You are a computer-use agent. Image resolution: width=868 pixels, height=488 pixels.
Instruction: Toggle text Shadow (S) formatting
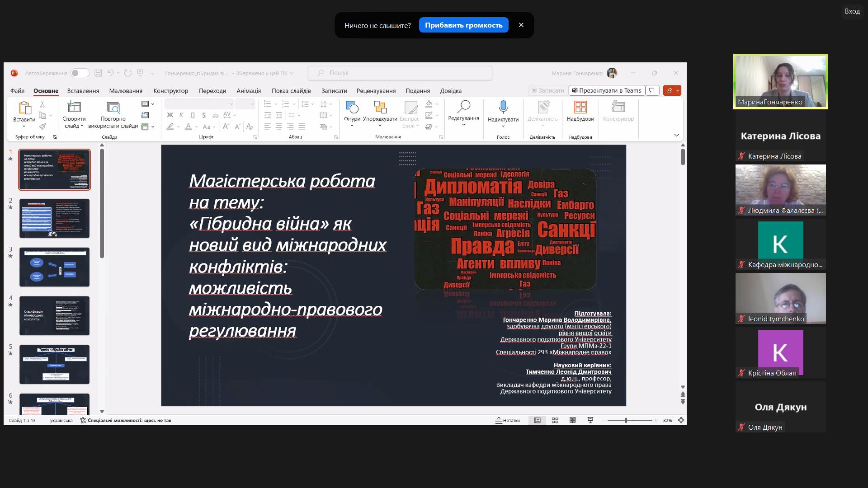pyautogui.click(x=204, y=115)
